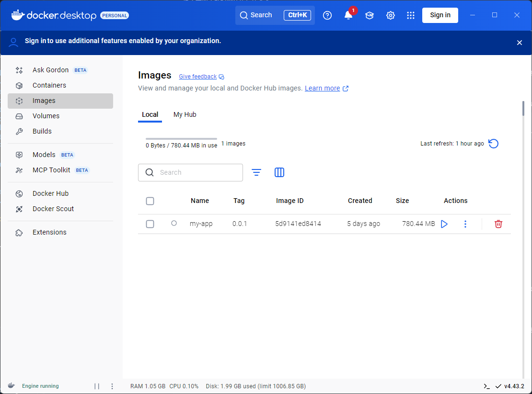The height and width of the screenshot is (394, 532).
Task: Open the notifications bell
Action: pos(348,15)
